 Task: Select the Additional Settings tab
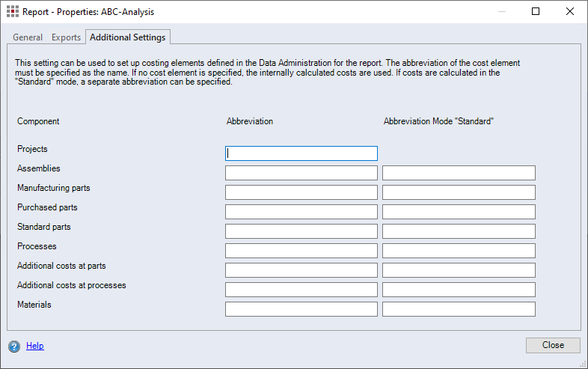(x=127, y=37)
